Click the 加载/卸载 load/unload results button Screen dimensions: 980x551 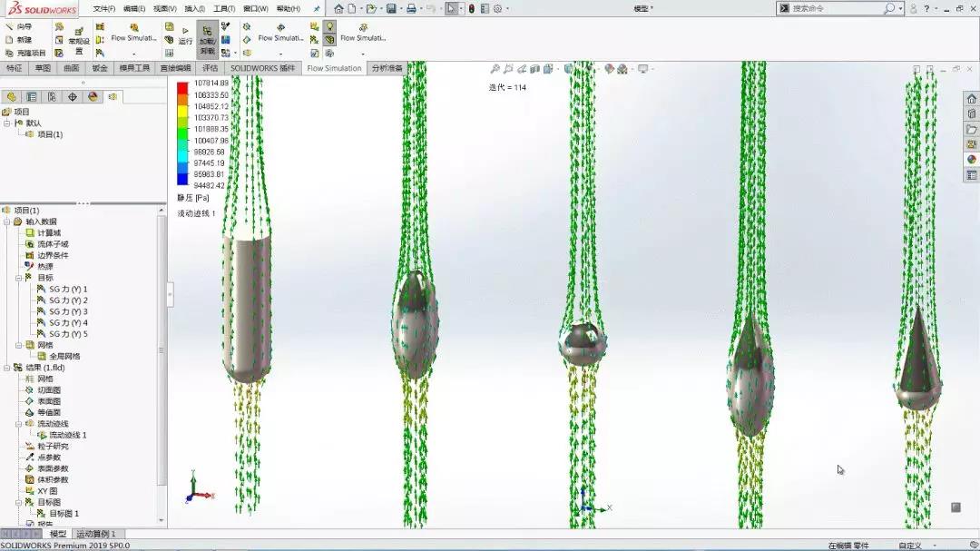[207, 40]
